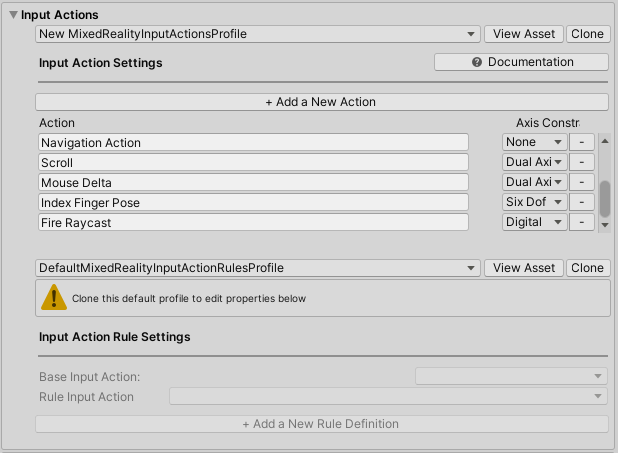Remove the Navigation Action with minus button
Viewport: 618px width, 453px height.
582,142
